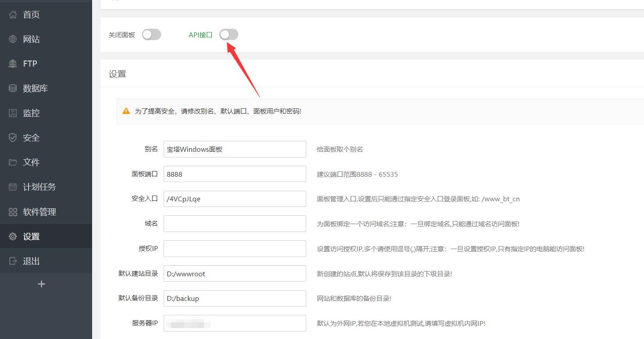
Task: Click hint text starting 设置访问授权IP
Action: [451, 249]
